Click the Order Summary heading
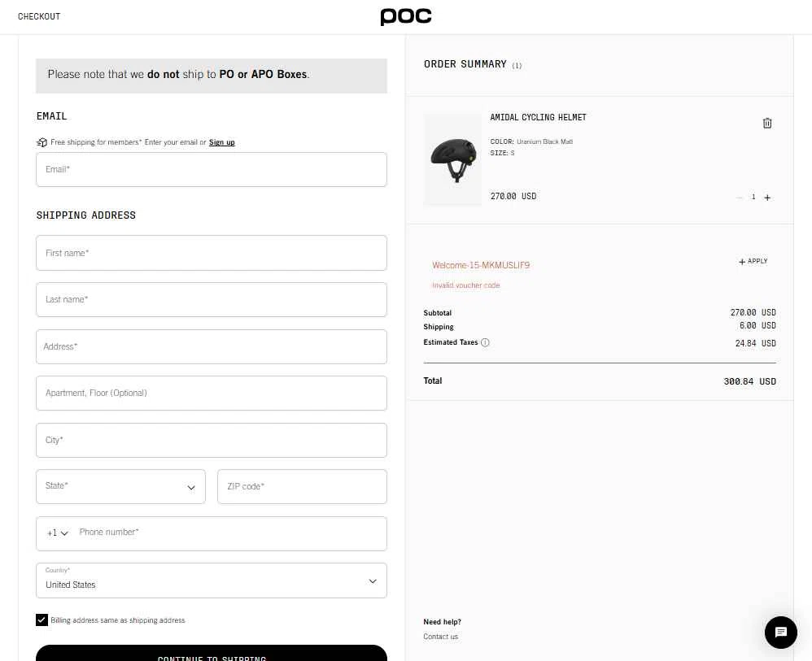812x661 pixels. point(465,64)
